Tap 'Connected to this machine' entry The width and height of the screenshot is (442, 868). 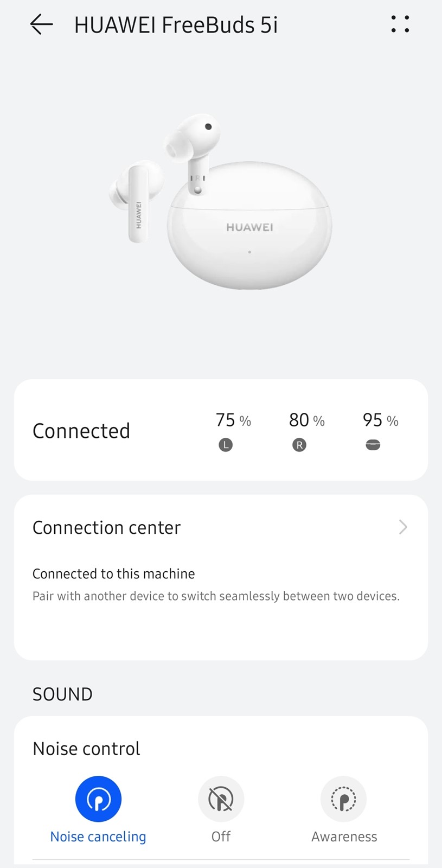pos(114,574)
